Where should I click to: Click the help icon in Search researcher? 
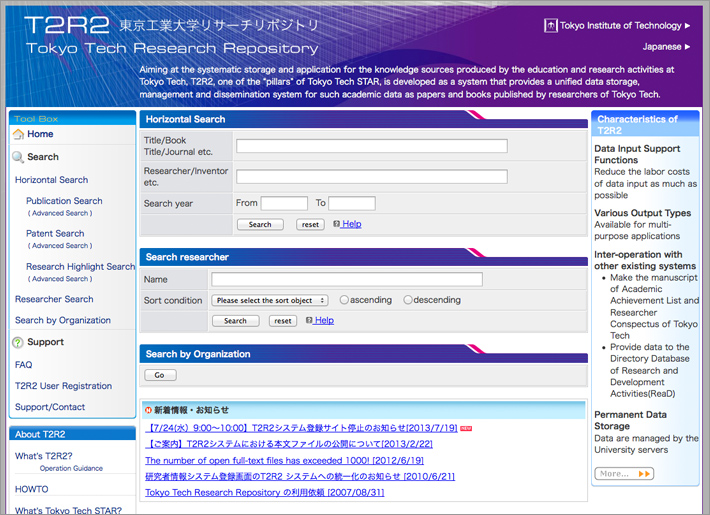[x=309, y=320]
